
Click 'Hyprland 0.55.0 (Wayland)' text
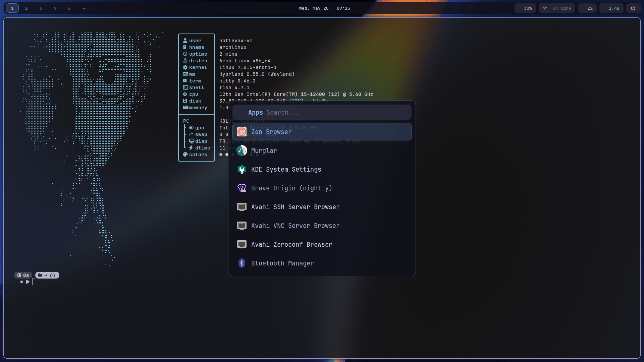[x=257, y=74]
